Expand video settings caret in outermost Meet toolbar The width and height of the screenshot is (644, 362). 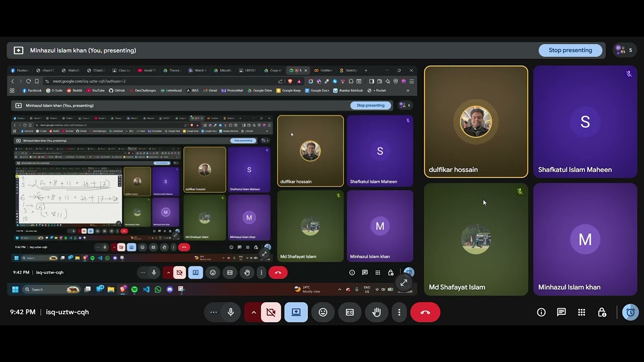pos(254,312)
